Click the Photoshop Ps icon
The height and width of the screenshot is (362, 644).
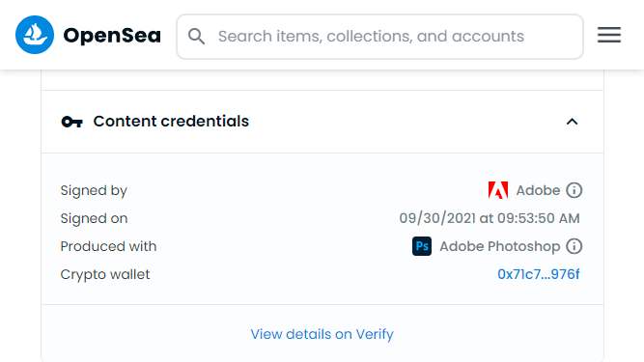422,246
